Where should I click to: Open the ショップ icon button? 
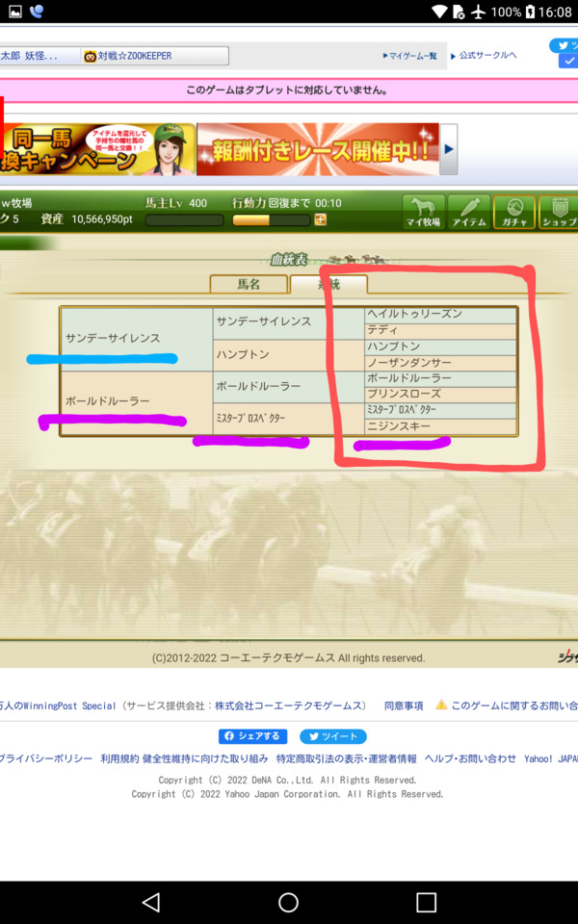(x=558, y=212)
